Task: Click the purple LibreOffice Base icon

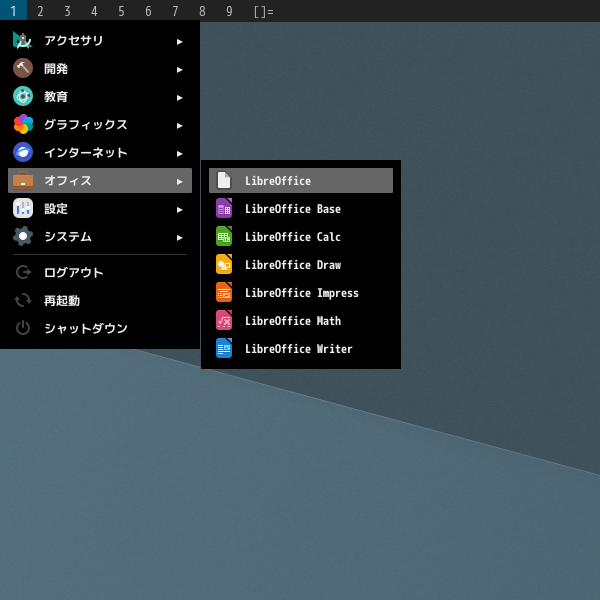Action: tap(224, 208)
